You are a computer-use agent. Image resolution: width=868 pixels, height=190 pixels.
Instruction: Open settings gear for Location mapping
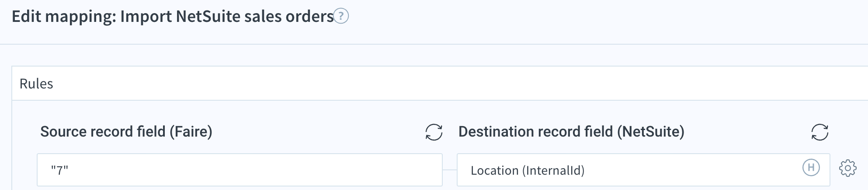(x=847, y=168)
